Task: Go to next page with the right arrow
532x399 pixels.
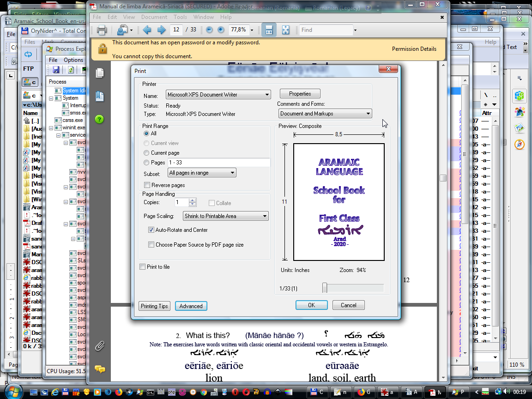Action: (x=161, y=30)
